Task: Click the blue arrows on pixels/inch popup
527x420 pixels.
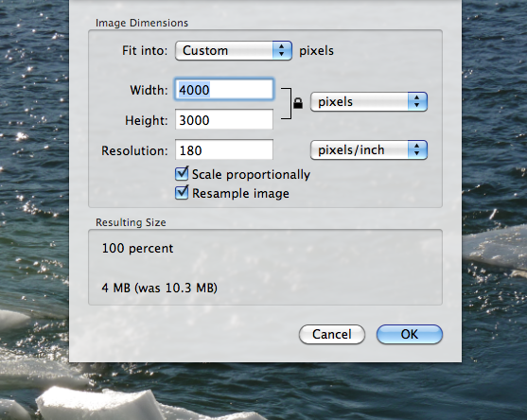Action: (417, 149)
